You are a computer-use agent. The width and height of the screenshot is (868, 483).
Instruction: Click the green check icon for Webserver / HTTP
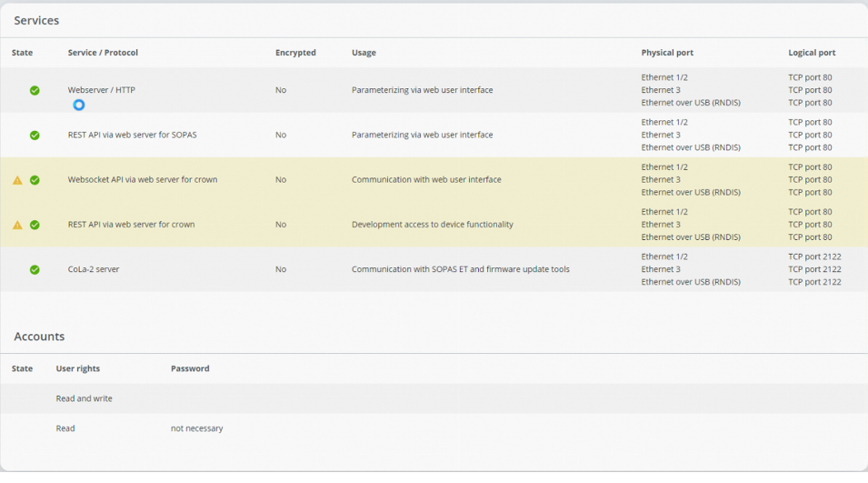pyautogui.click(x=35, y=90)
